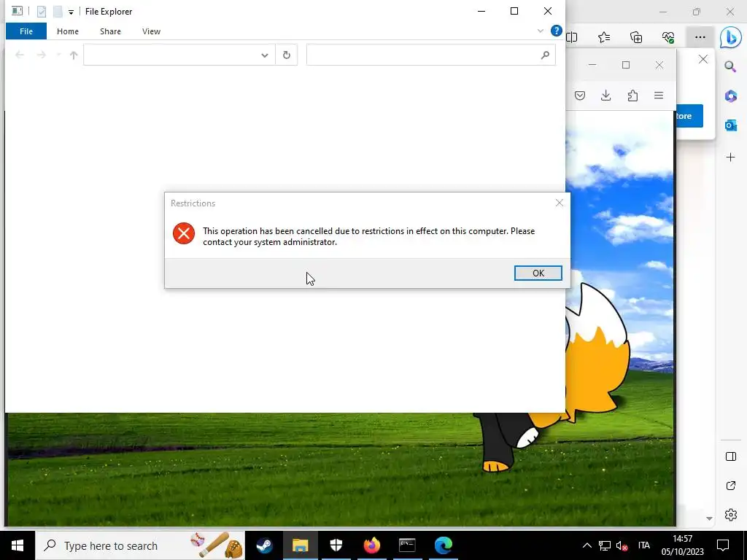Open Steam from the taskbar
Viewport: 747px width, 560px height.
click(x=264, y=545)
